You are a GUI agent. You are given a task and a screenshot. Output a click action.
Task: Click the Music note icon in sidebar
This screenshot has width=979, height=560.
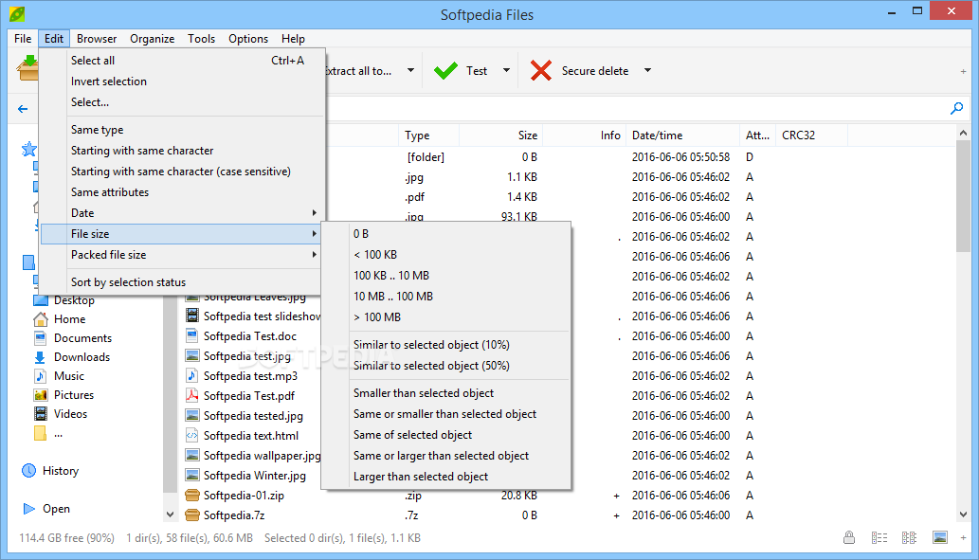[40, 376]
